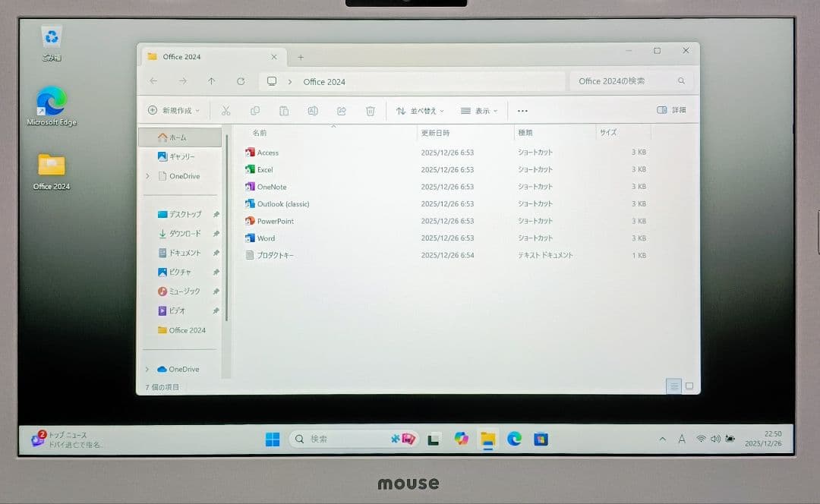Select the Cut icon in the toolbar
Image resolution: width=820 pixels, height=504 pixels.
click(x=225, y=110)
